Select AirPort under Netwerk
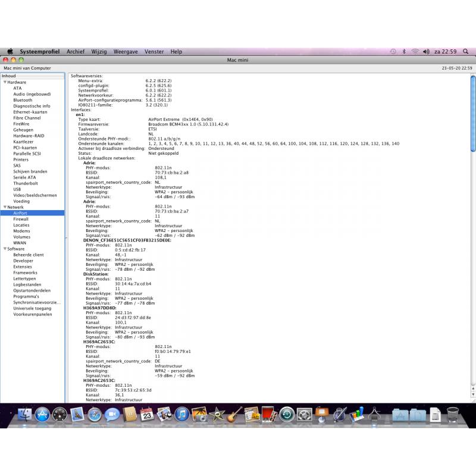The width and height of the screenshot is (476, 476). click(x=32, y=213)
